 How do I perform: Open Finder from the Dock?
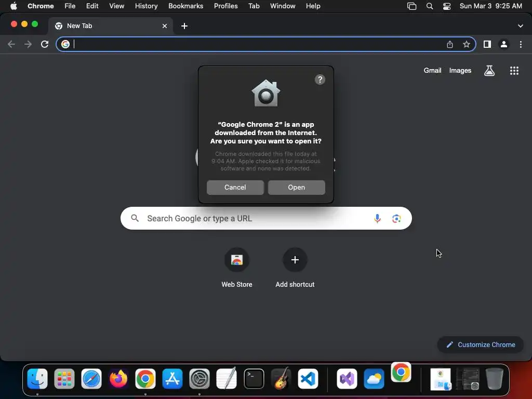tap(37, 379)
